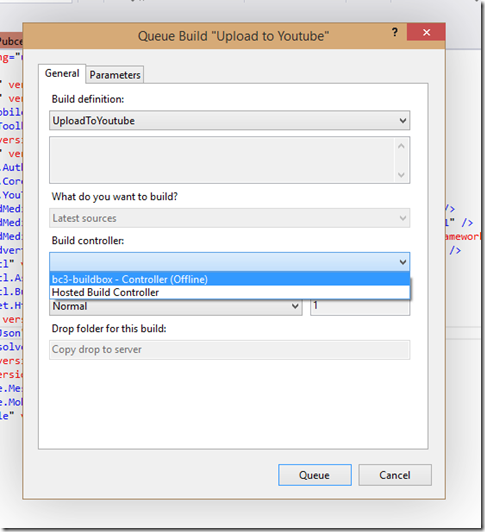This screenshot has width=485, height=532.
Task: Click the Build controller label
Action: pyautogui.click(x=88, y=241)
